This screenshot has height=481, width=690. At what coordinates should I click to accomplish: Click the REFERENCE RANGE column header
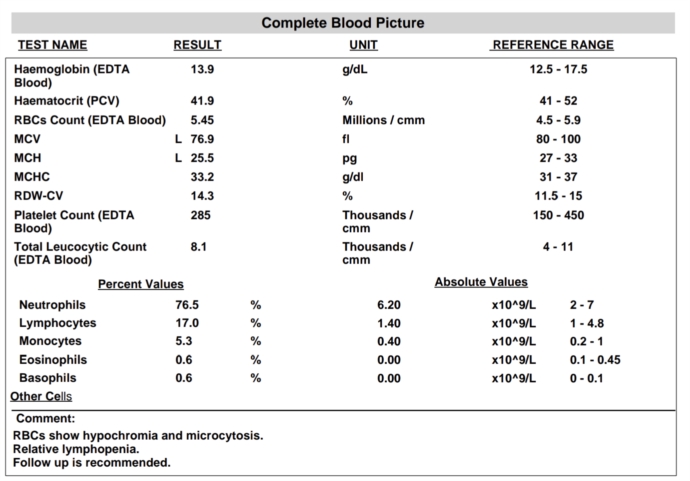(x=553, y=45)
